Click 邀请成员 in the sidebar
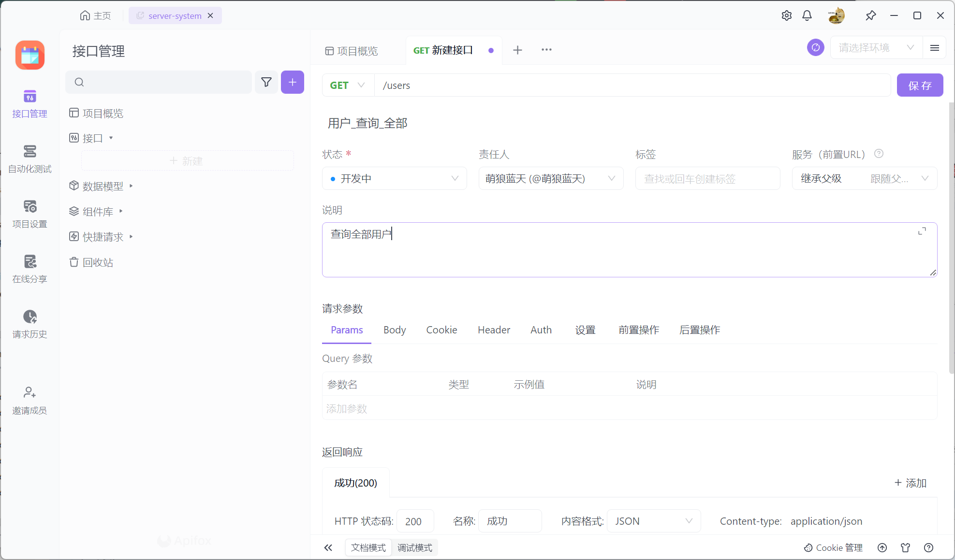The width and height of the screenshot is (955, 560). (x=30, y=401)
